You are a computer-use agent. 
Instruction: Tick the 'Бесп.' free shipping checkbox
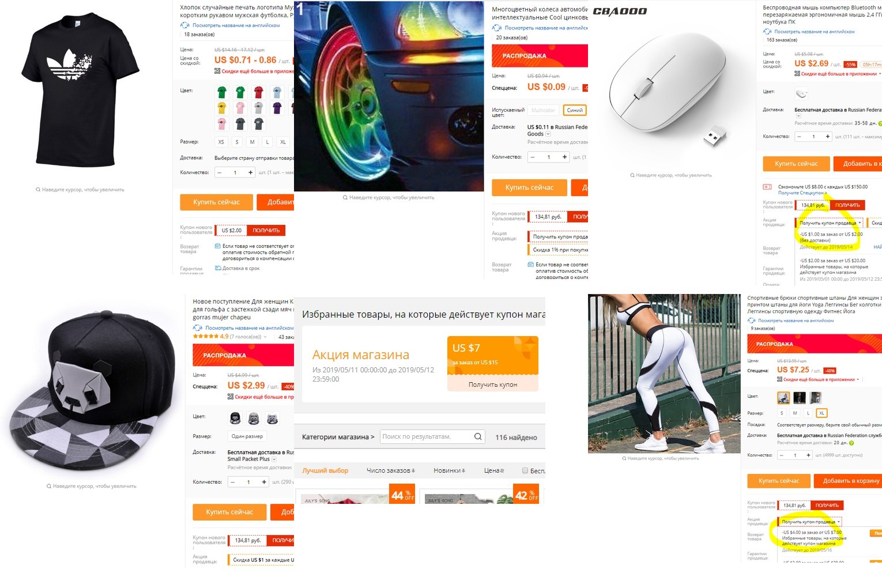(525, 470)
